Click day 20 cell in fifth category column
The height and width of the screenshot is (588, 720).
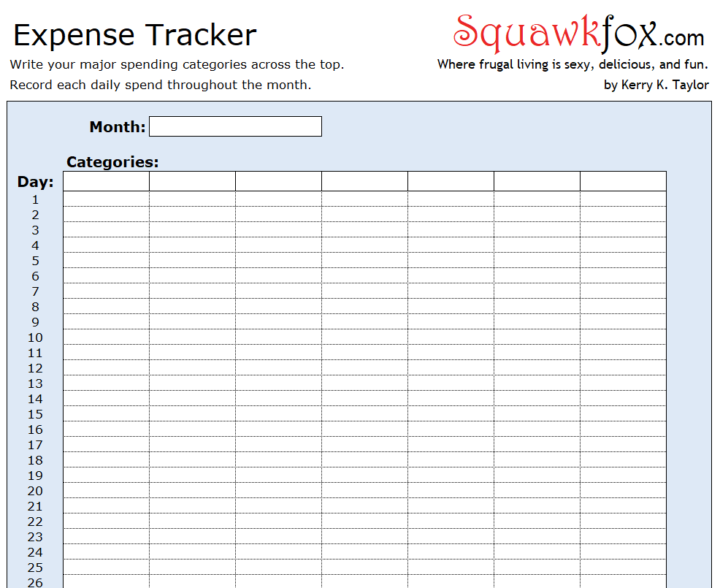(x=451, y=491)
